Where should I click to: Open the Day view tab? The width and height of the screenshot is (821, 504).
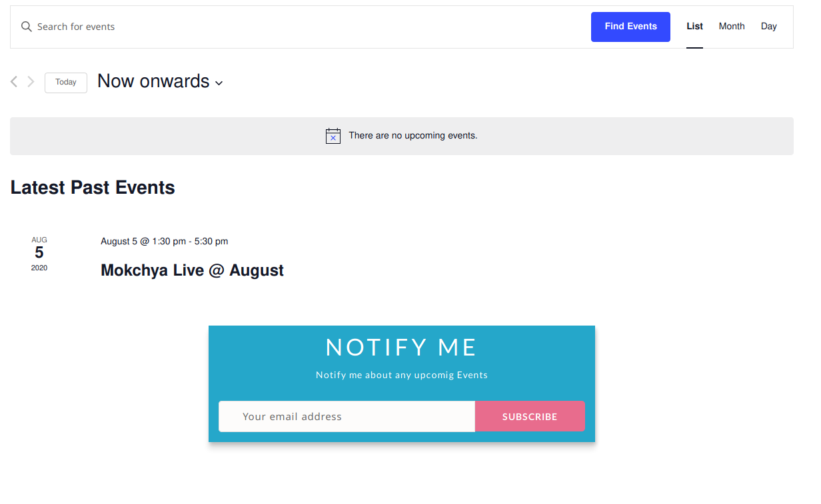pyautogui.click(x=769, y=27)
